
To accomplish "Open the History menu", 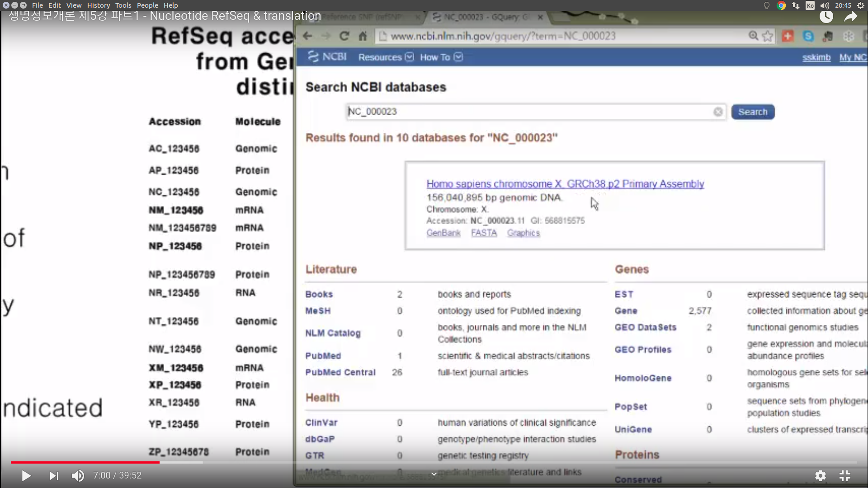I will (x=98, y=5).
